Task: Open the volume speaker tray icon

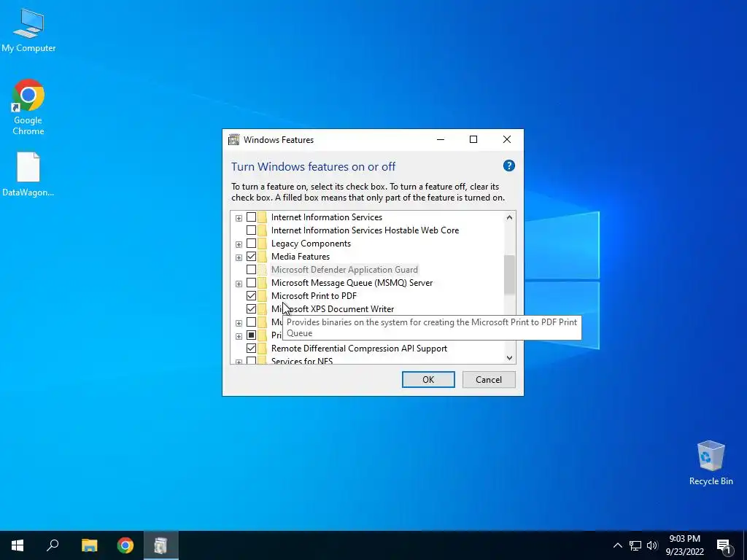Action: click(x=652, y=545)
